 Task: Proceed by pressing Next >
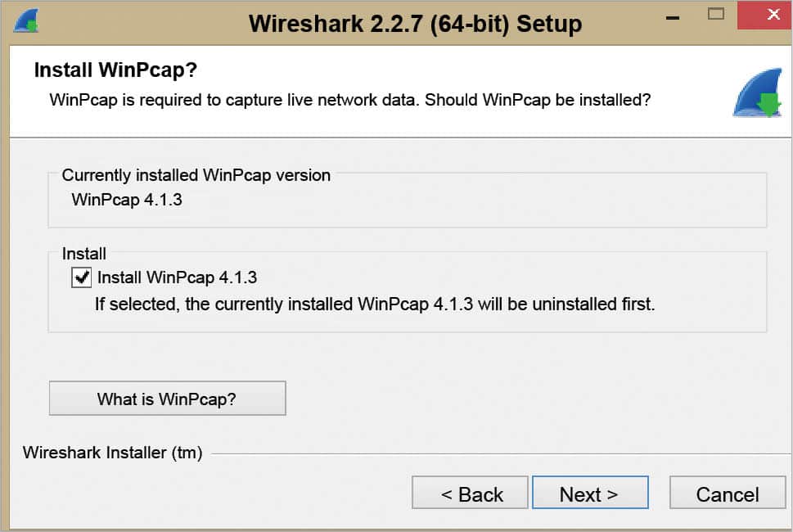tap(589, 494)
